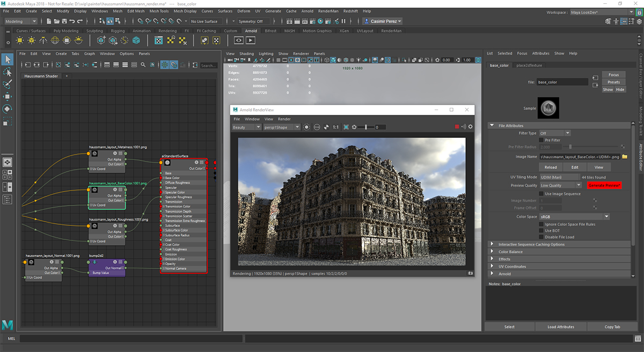Check Use Image Sequence option
Viewport: 644px width, 352px height.
coord(541,194)
